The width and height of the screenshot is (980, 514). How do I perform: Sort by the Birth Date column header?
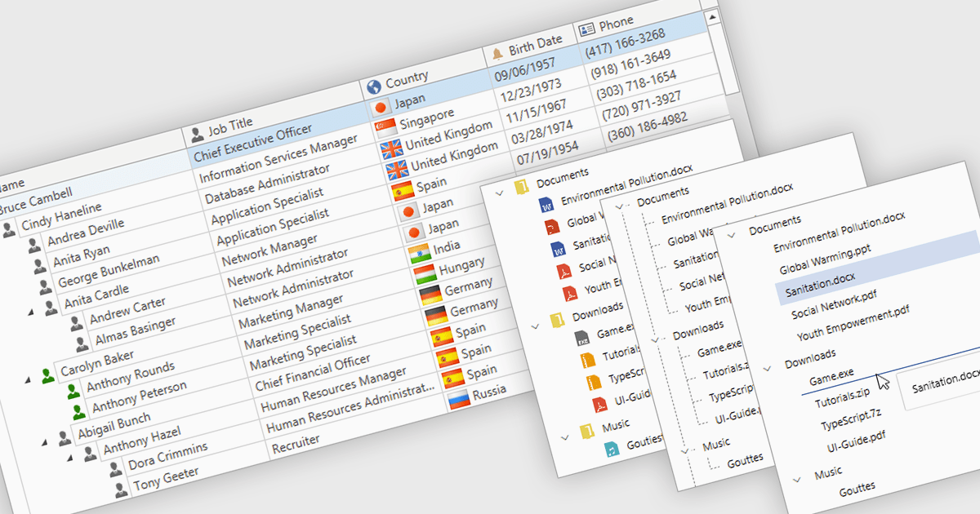[x=535, y=44]
